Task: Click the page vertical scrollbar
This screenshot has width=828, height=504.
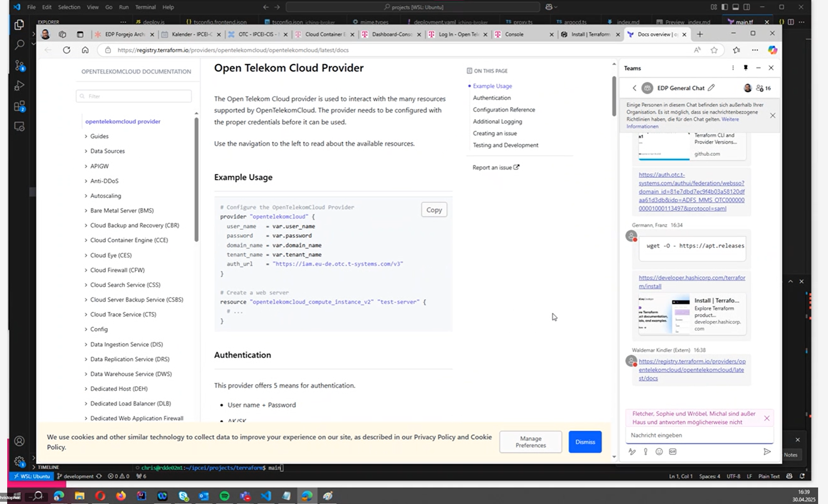Action: pos(614,97)
